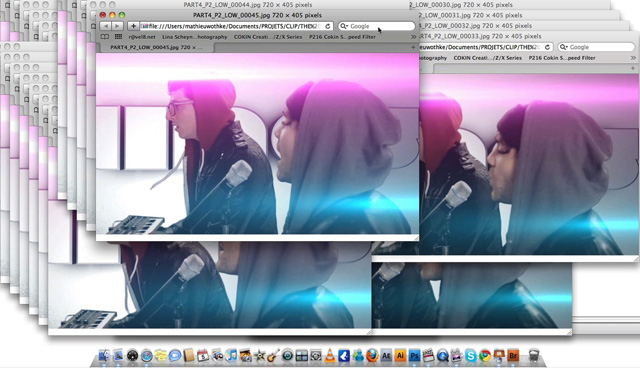Open Adobe Bridge from the Dock
Image resolution: width=640 pixels, height=370 pixels.
tap(513, 356)
